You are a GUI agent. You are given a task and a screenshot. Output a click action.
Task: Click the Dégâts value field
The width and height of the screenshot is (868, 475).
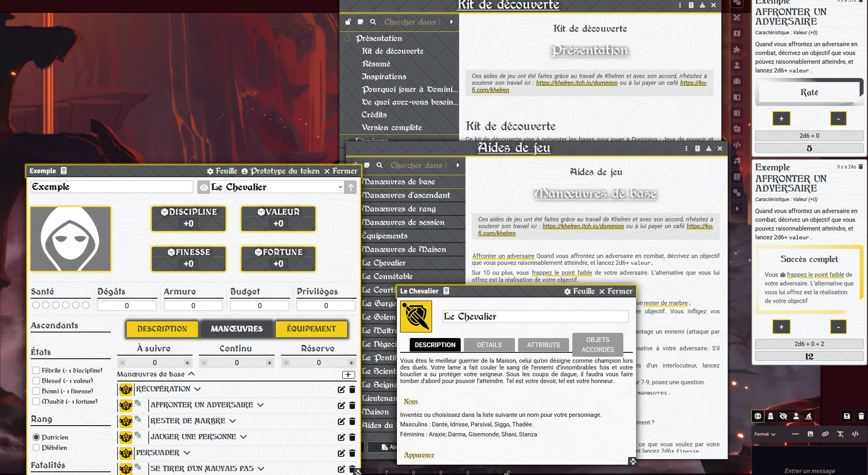(x=127, y=306)
